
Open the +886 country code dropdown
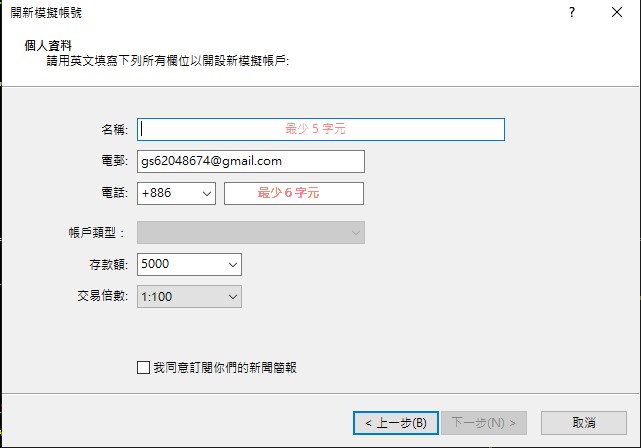click(x=177, y=193)
